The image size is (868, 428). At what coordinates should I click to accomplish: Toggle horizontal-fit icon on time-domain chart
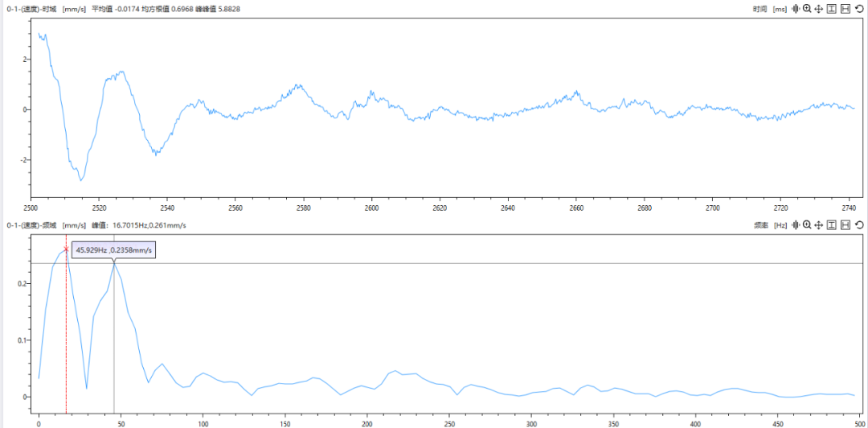(845, 9)
